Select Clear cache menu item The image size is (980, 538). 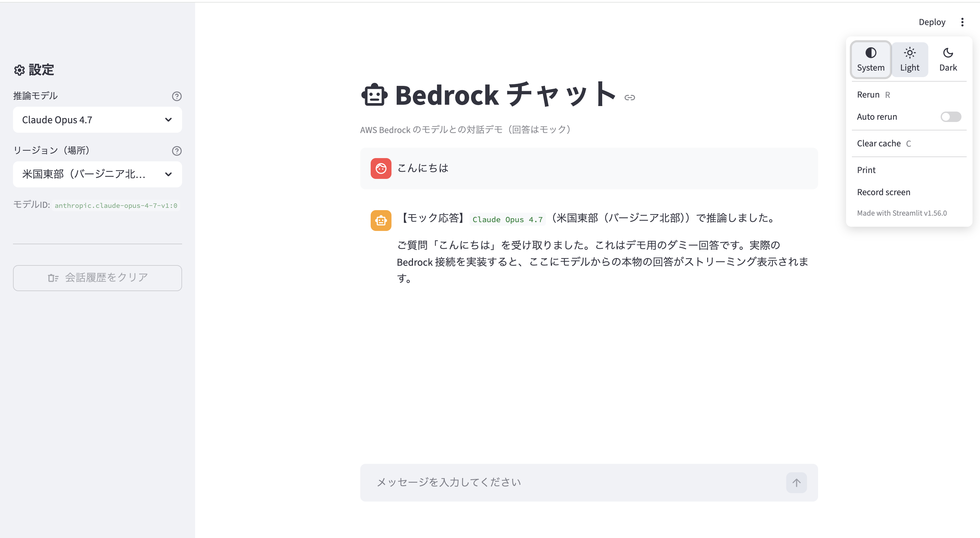pyautogui.click(x=909, y=143)
